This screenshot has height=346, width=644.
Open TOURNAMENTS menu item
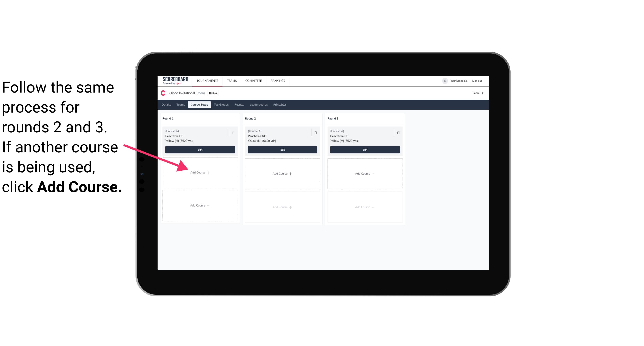click(x=207, y=80)
